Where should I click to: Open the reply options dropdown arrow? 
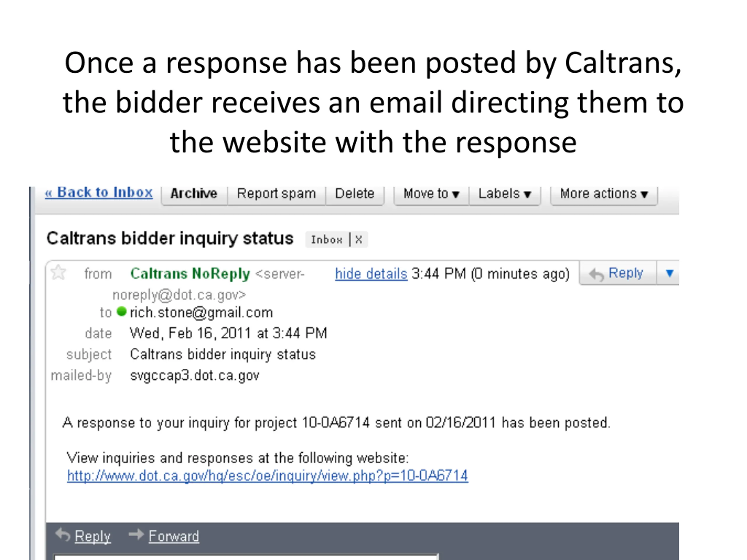(x=669, y=273)
